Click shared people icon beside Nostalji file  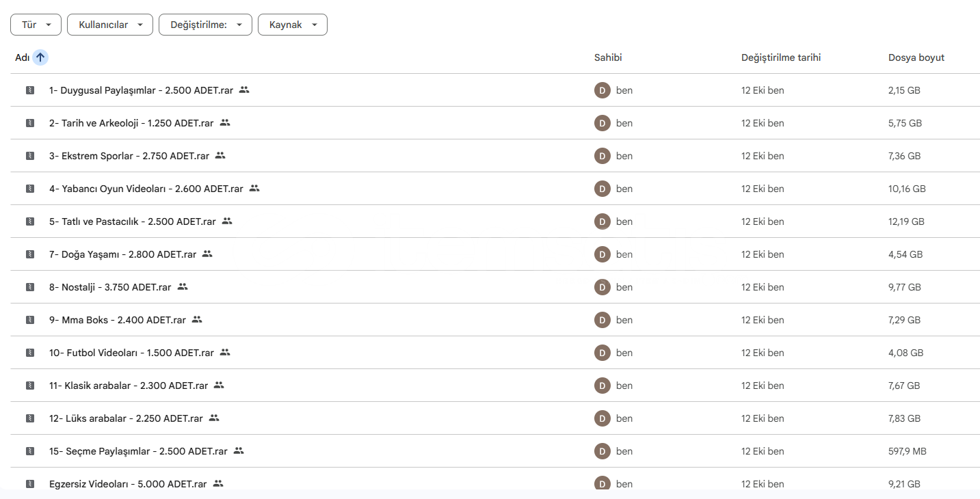pyautogui.click(x=183, y=287)
